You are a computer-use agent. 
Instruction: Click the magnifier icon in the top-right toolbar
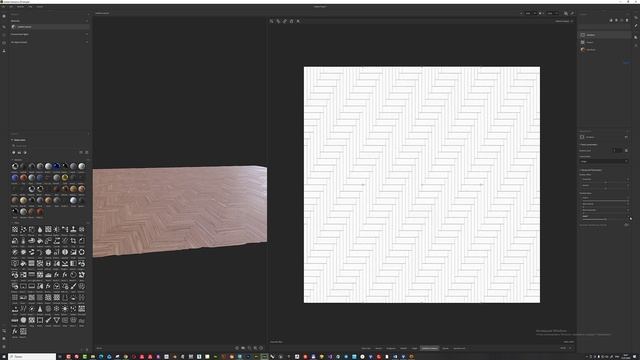coord(566,13)
